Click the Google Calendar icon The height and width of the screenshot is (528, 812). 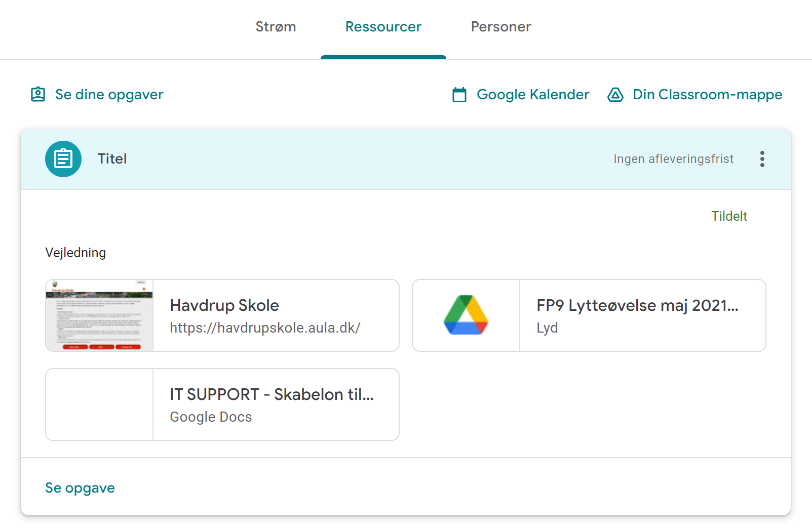pos(459,95)
